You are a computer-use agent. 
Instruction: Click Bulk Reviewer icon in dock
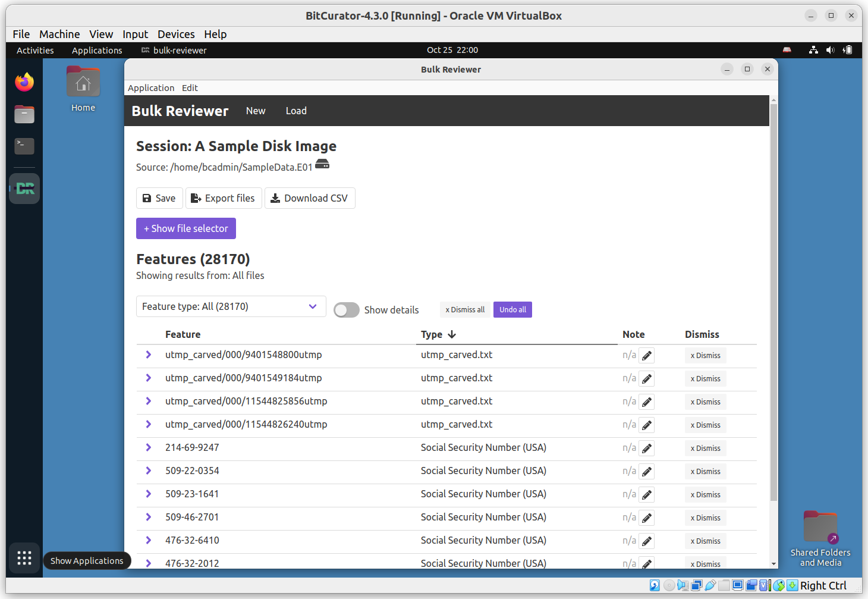coord(24,189)
